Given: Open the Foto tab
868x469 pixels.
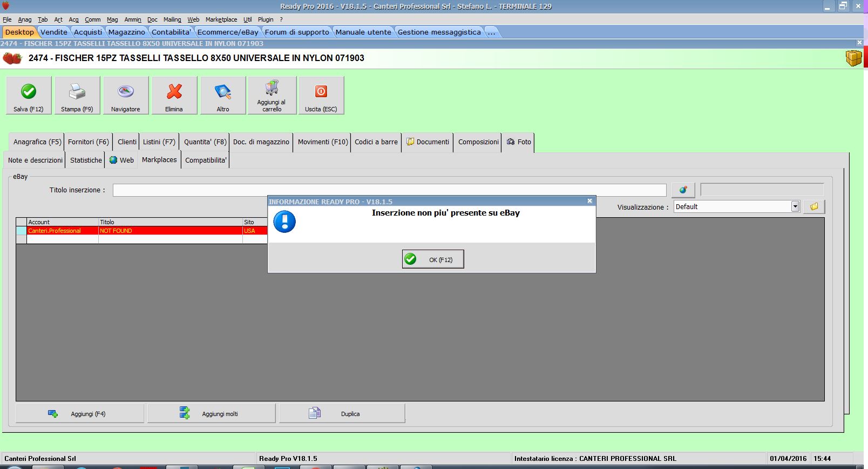Looking at the screenshot, I should pyautogui.click(x=519, y=142).
